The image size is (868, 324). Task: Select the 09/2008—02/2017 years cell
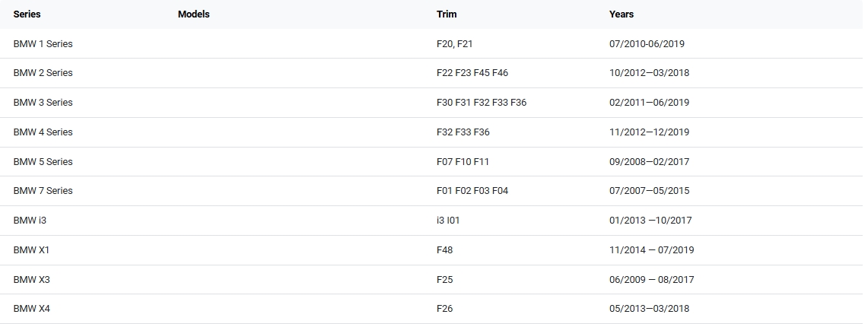649,162
